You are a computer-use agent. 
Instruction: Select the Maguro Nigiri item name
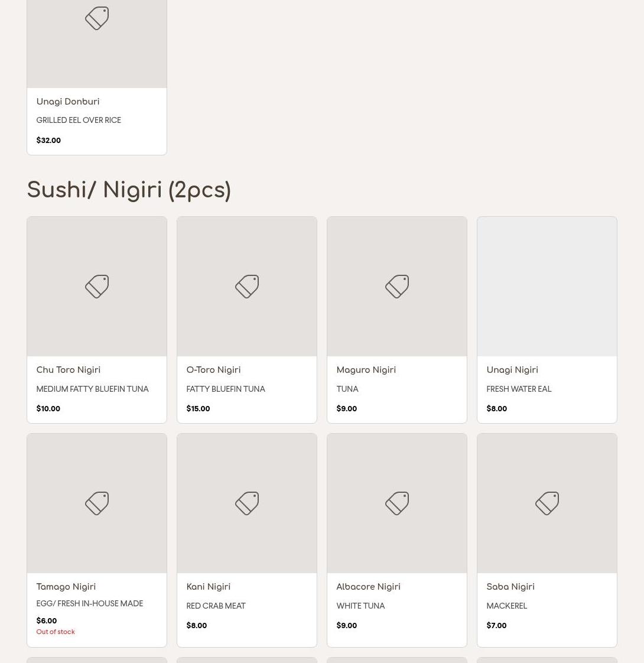click(x=366, y=370)
